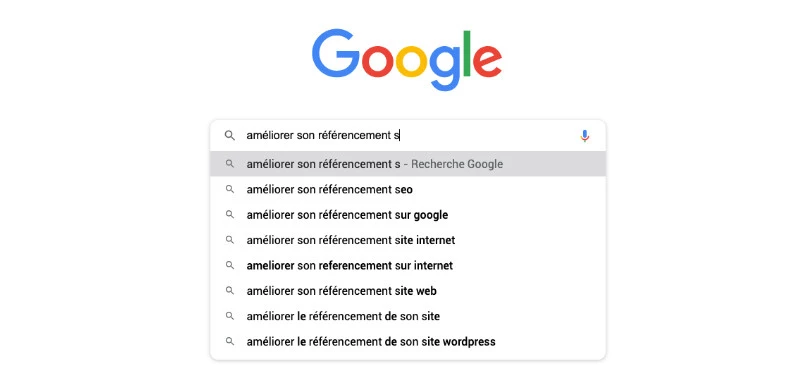Click the magnifier beside 'site web' suggestion
The width and height of the screenshot is (800, 370).
click(x=230, y=291)
